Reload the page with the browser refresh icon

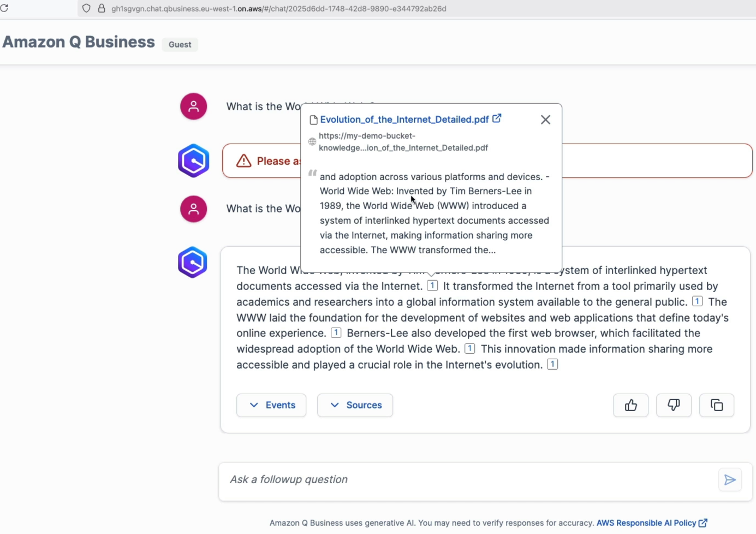pyautogui.click(x=4, y=8)
